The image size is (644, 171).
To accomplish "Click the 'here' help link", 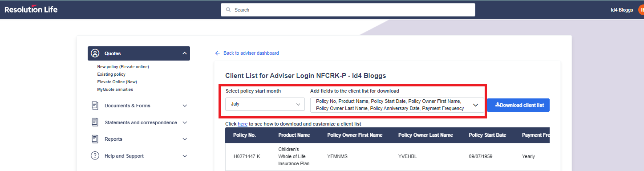I will (x=243, y=124).
